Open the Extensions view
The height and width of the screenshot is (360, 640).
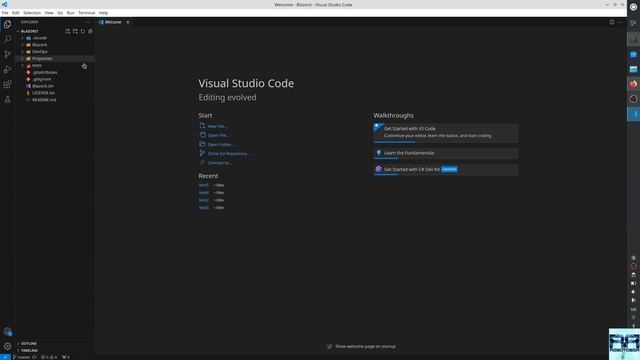click(7, 84)
